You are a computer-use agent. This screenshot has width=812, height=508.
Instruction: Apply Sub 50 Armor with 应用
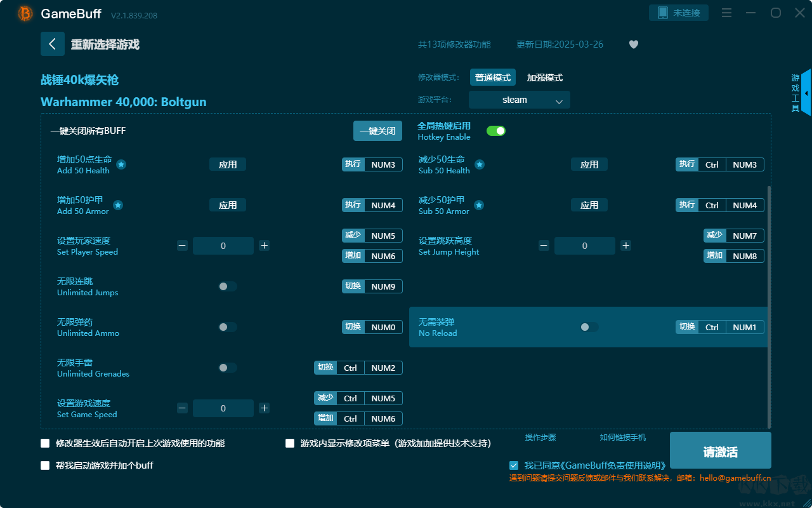(x=589, y=205)
